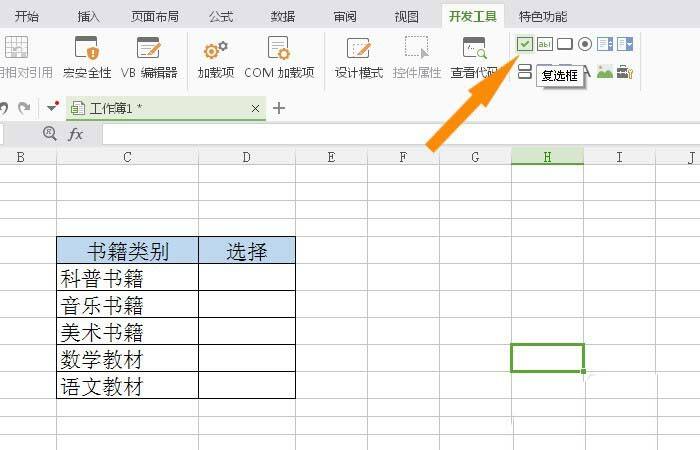Viewport: 700px width, 450px height.
Task: Select the 音乐书籍 cell
Action: 128,304
